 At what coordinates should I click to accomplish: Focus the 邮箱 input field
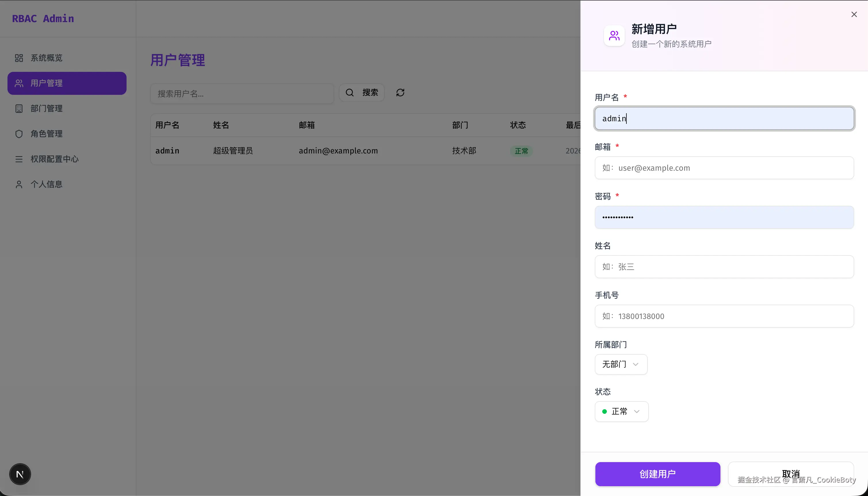[x=724, y=168]
